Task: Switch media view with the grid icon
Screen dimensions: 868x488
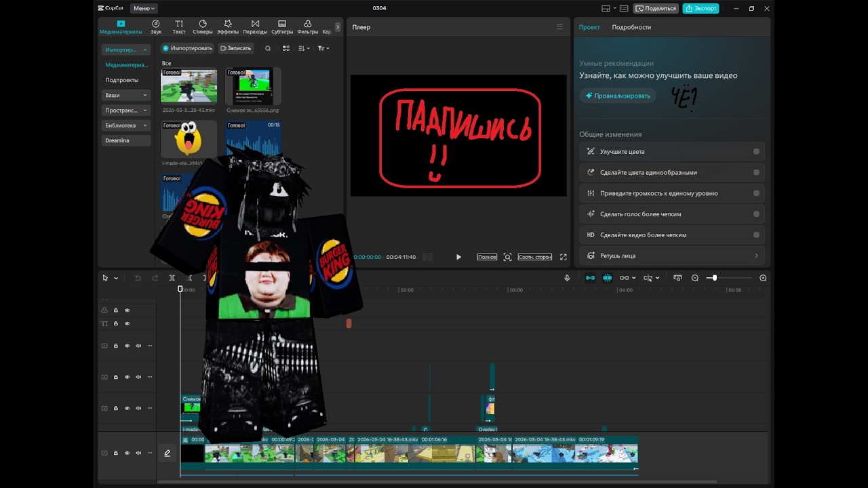Action: point(286,48)
